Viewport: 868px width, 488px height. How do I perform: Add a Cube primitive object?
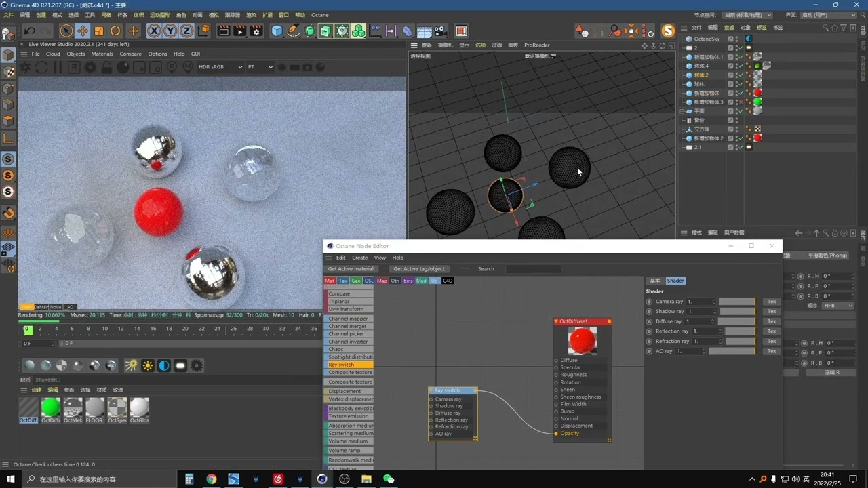coord(277,31)
